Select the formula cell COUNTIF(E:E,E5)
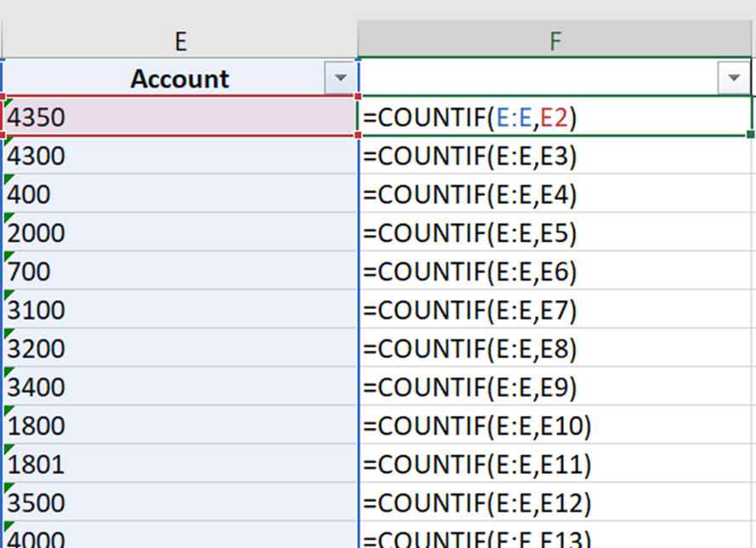Screen dimensions: 756x548 [510, 232]
